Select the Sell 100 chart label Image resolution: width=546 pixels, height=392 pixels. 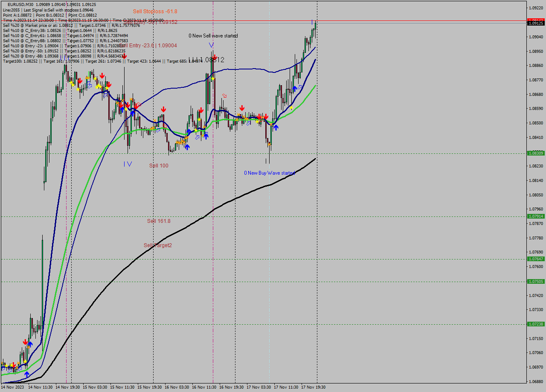(159, 165)
